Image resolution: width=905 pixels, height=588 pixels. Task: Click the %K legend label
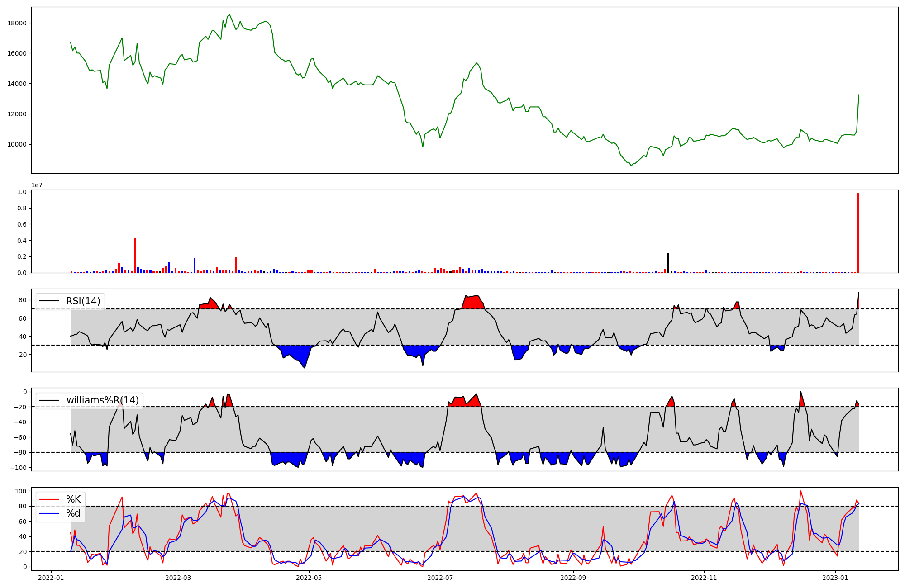[x=73, y=499]
